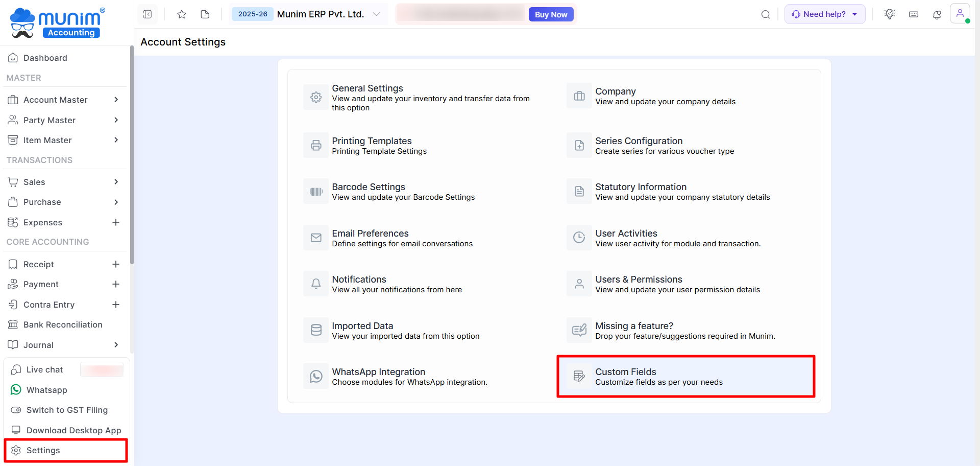This screenshot has height=466, width=980.
Task: Open the Need help dropdown
Action: coord(824,14)
